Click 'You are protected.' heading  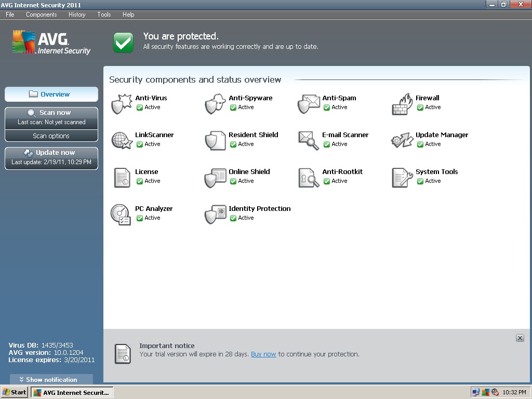pos(181,36)
